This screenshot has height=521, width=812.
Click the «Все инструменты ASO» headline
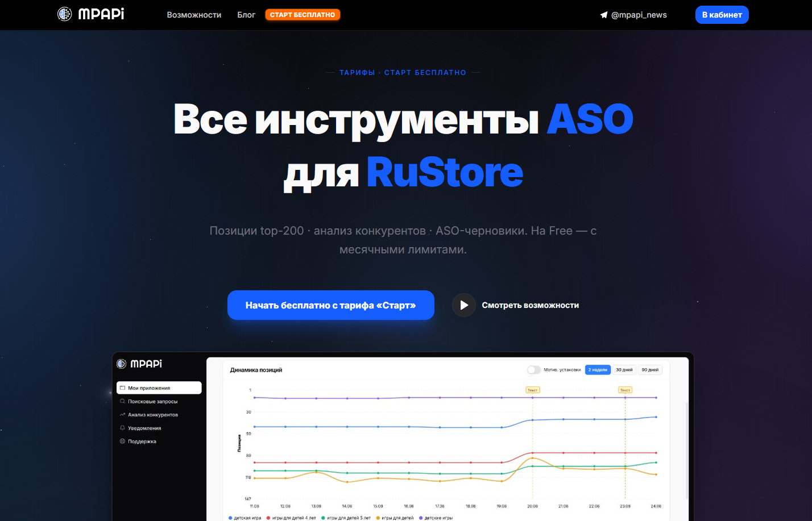tap(403, 119)
